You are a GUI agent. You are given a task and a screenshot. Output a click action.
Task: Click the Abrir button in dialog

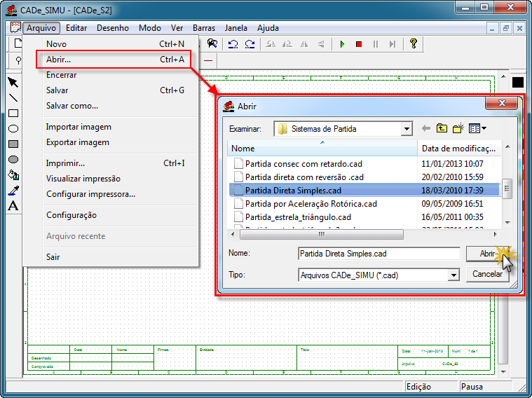[x=488, y=254]
